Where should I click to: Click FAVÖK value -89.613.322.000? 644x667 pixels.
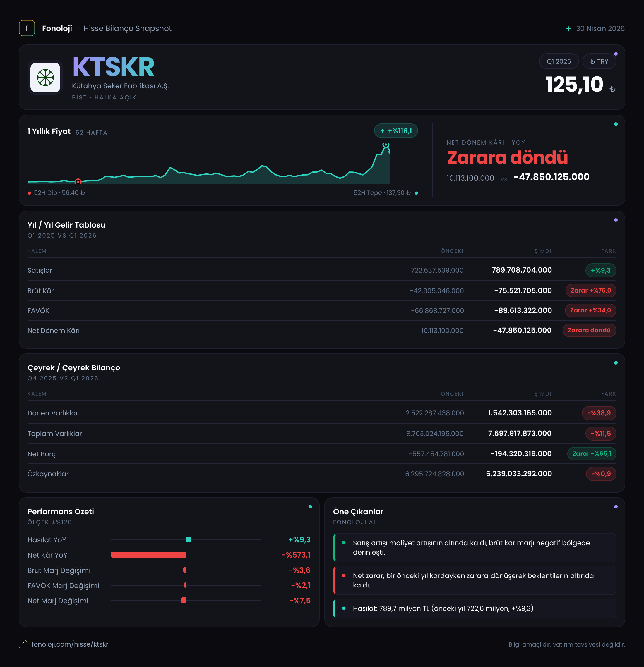point(523,310)
